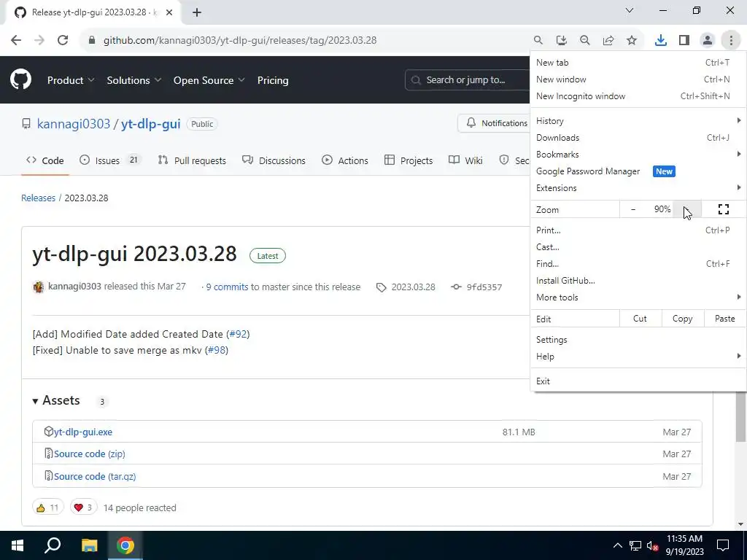The height and width of the screenshot is (560, 747).
Task: Select New Incognito window menu item
Action: (637, 96)
